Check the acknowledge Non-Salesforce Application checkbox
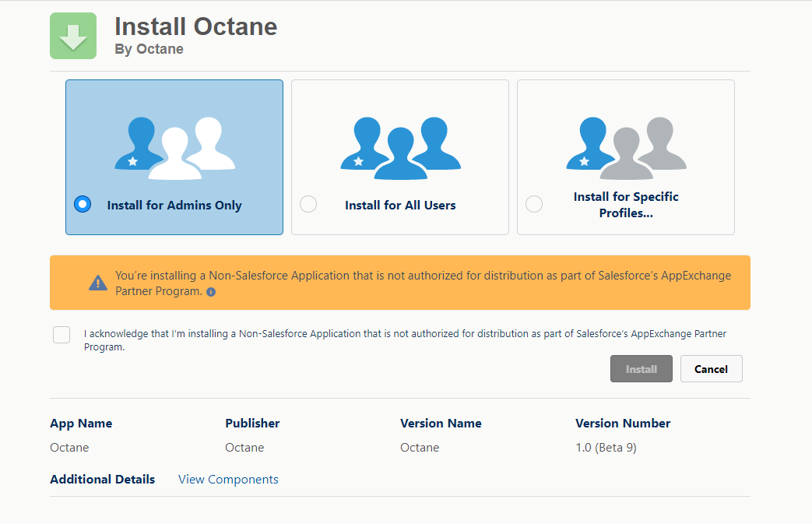The image size is (812, 524). click(x=62, y=335)
